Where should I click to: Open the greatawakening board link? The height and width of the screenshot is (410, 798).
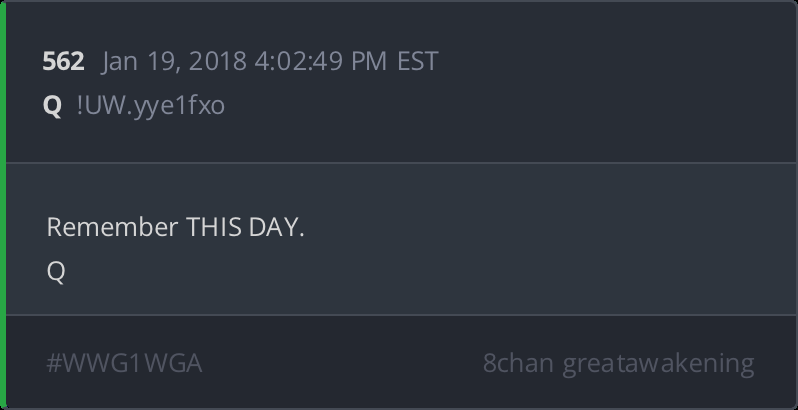658,363
